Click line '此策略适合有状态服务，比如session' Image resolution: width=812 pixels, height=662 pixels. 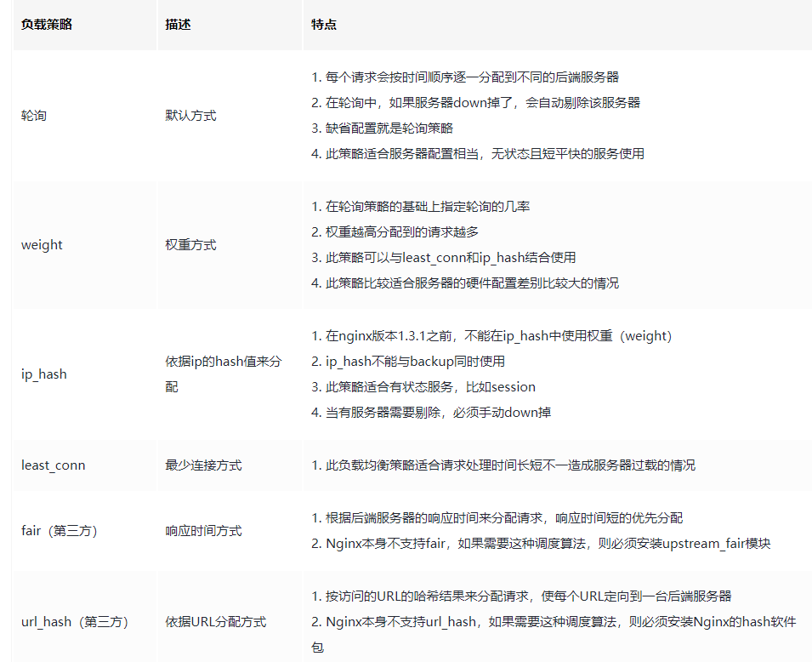pos(423,386)
